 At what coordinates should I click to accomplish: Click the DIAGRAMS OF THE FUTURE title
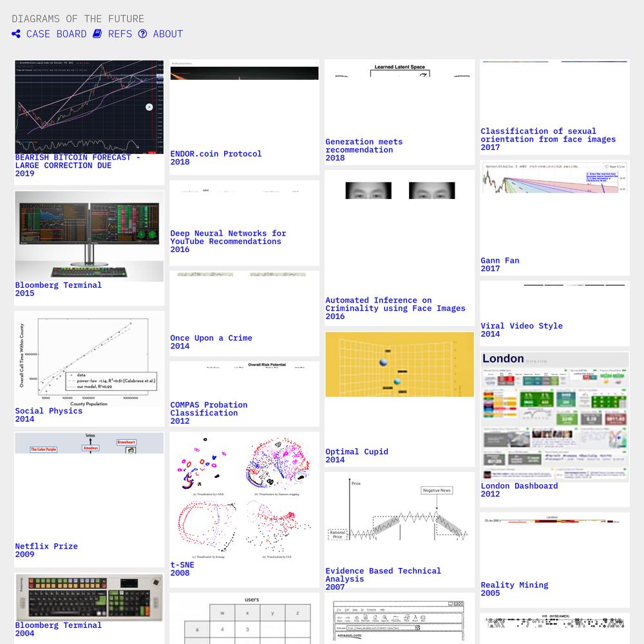click(78, 19)
